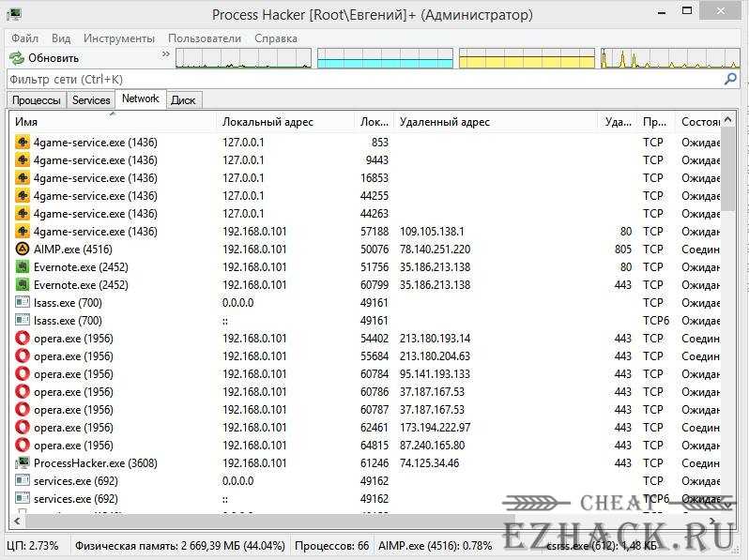Select remote address 74.125.34.46 cell
Screen dimensions: 749x560
pyautogui.click(x=430, y=463)
